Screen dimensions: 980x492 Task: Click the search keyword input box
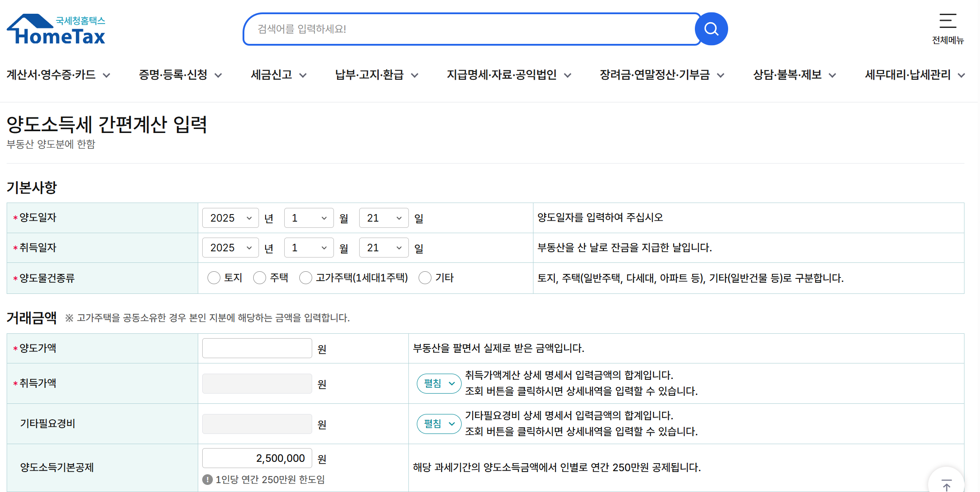click(x=470, y=29)
